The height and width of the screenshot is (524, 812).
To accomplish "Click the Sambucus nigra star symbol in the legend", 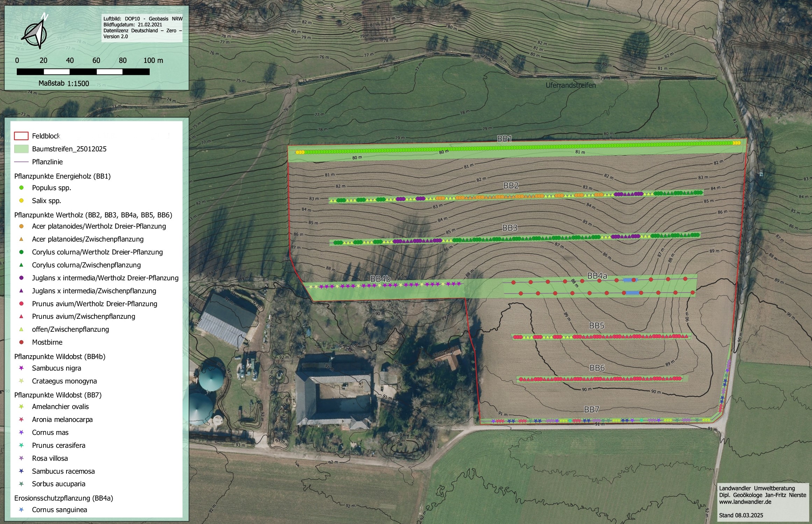I will pyautogui.click(x=21, y=368).
